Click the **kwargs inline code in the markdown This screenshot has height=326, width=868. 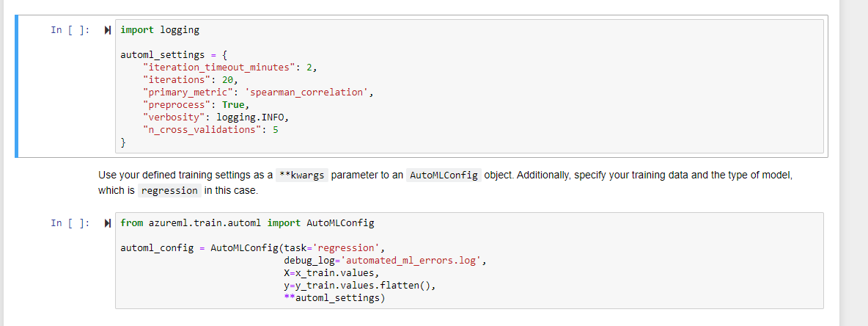pyautogui.click(x=302, y=175)
